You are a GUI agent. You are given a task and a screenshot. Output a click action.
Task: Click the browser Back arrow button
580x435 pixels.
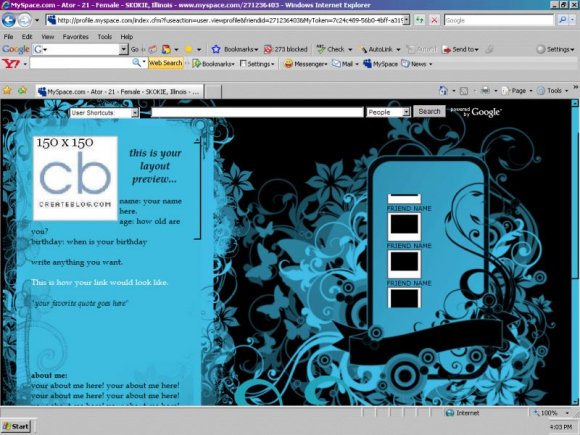[9, 20]
